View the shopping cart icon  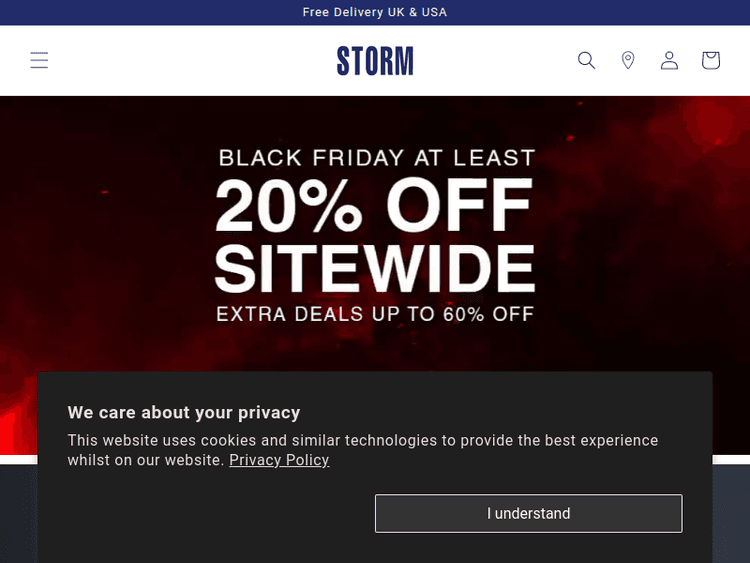(711, 60)
